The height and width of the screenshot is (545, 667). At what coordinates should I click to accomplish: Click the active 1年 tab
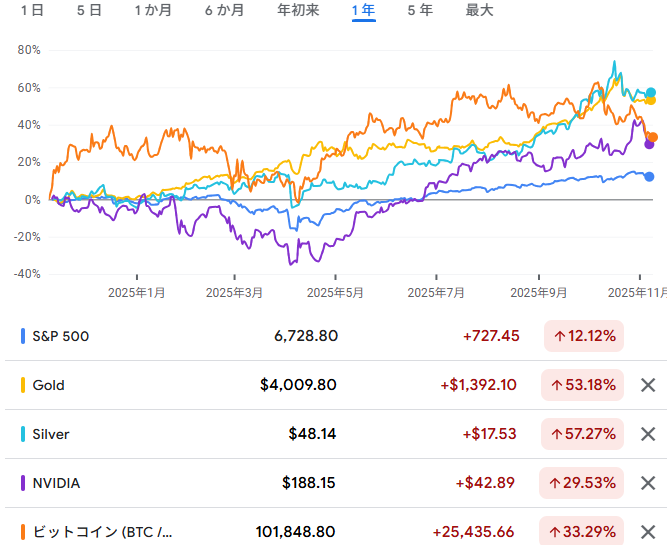[364, 10]
